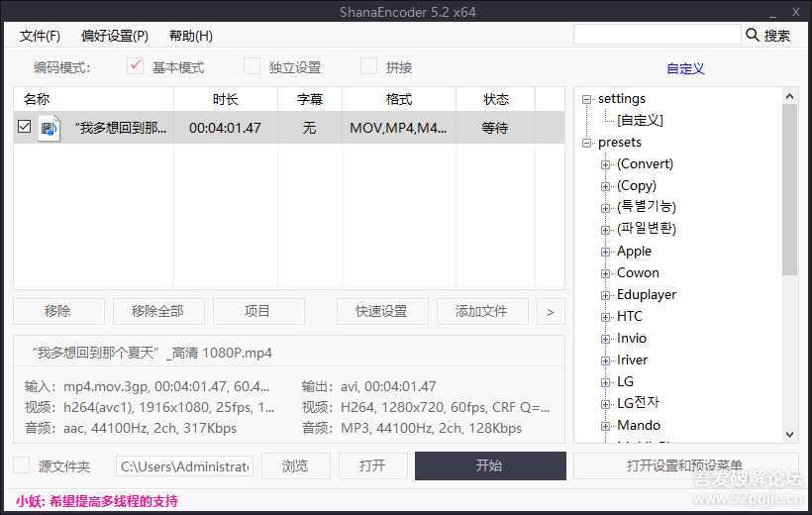Viewport: 812px width, 515px height.
Task: Click the 快速设置 button
Action: tap(382, 311)
